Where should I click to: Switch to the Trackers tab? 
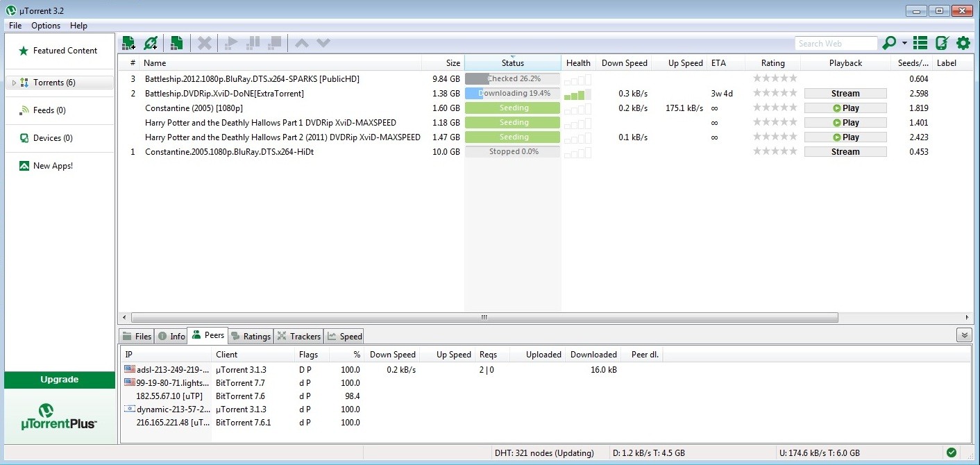pos(298,336)
